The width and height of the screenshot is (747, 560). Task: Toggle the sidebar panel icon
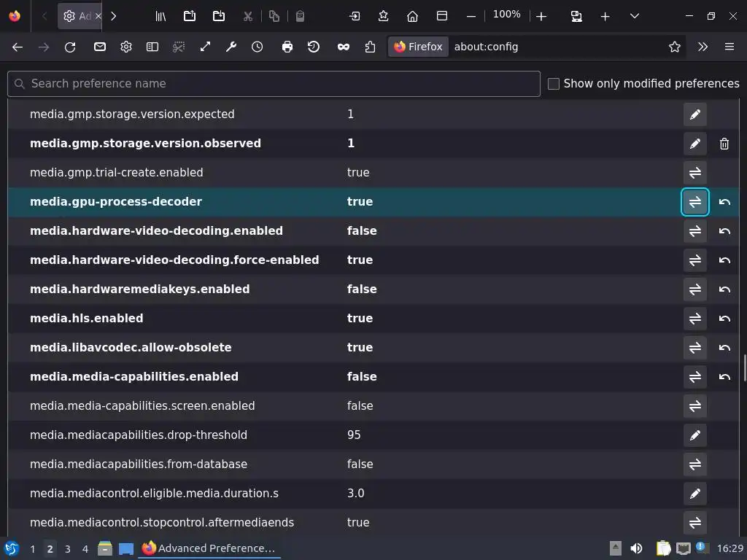[152, 47]
